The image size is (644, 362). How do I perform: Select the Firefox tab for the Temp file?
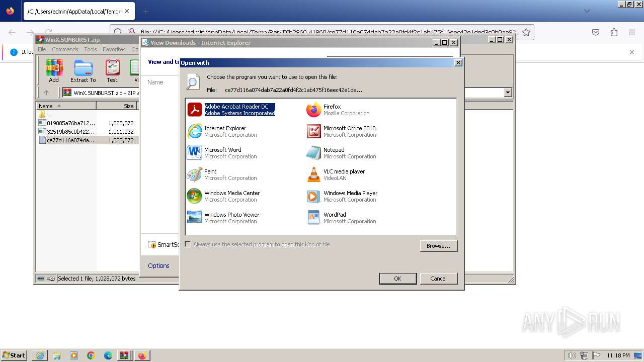coord(74,11)
